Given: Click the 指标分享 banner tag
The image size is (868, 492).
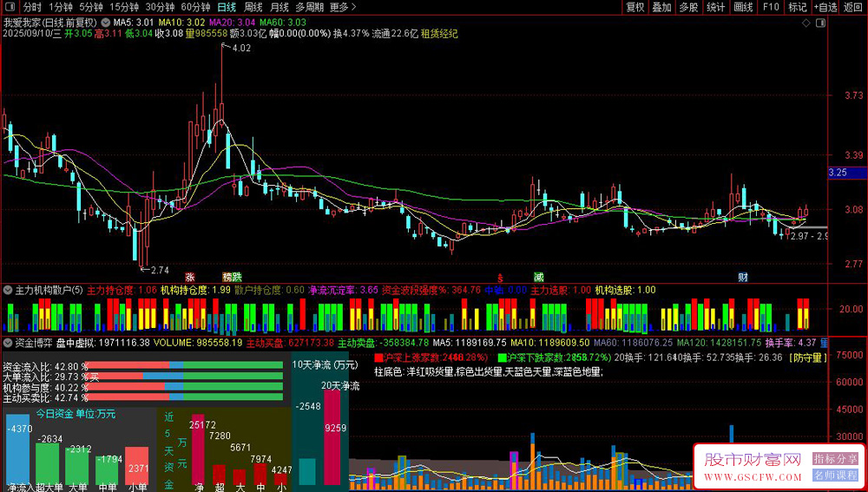Looking at the screenshot, I should (835, 459).
